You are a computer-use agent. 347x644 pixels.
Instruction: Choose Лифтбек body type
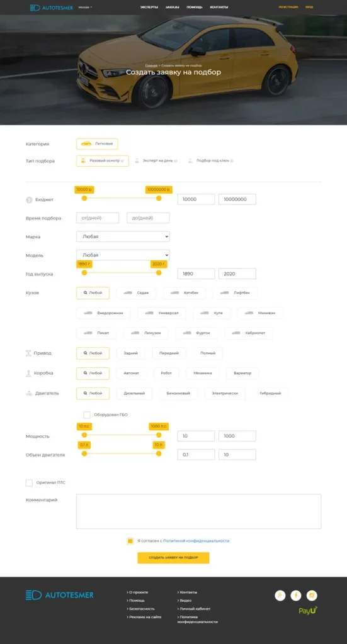[x=235, y=293]
